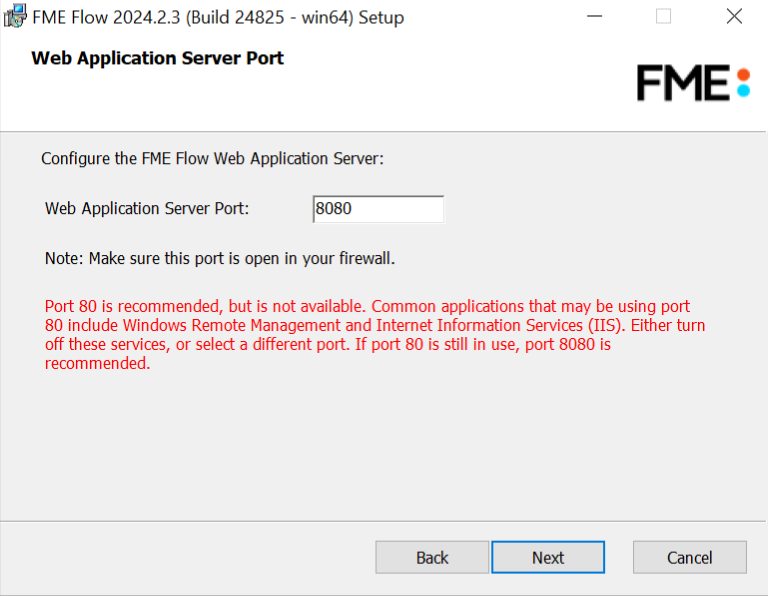Click the greyed-out maximize window button
The height and width of the screenshot is (596, 768).
coord(663,16)
